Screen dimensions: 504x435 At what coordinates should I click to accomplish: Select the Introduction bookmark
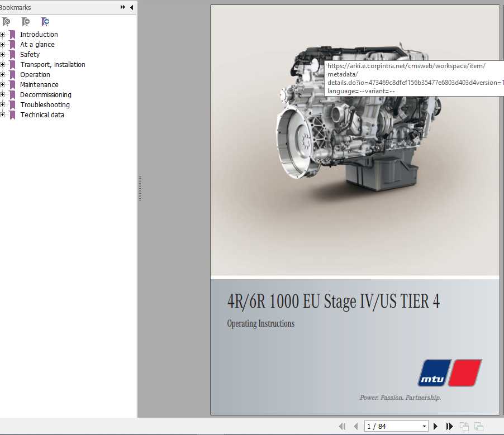(x=39, y=34)
